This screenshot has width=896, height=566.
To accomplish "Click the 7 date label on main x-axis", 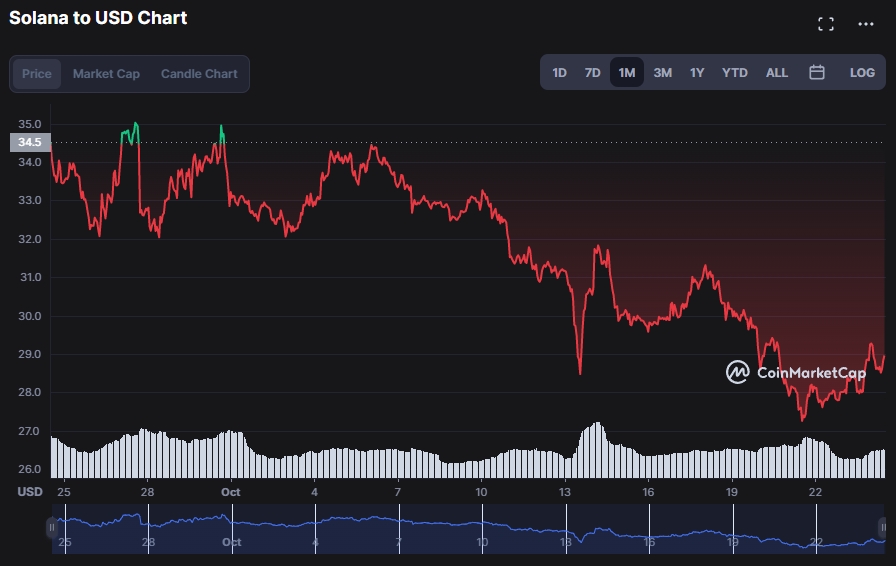I will (x=398, y=492).
